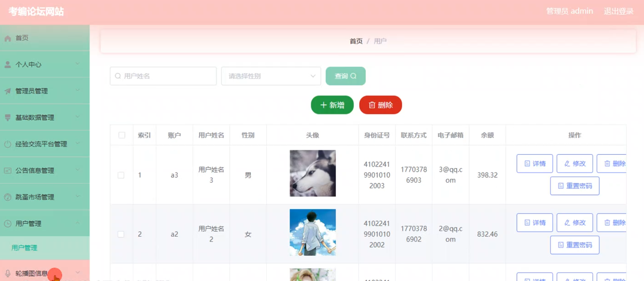Click the email 3@qq.com cell

[x=450, y=175]
